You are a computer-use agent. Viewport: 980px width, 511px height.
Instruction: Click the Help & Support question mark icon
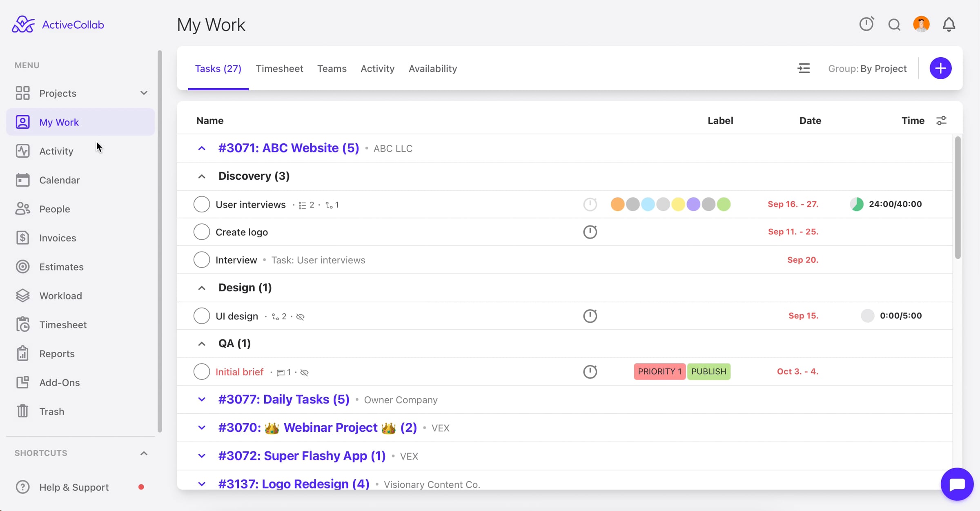[22, 487]
